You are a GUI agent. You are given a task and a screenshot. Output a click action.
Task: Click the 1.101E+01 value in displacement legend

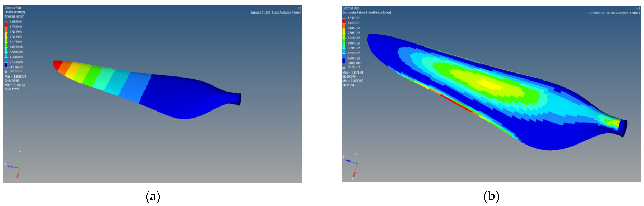click(16, 42)
